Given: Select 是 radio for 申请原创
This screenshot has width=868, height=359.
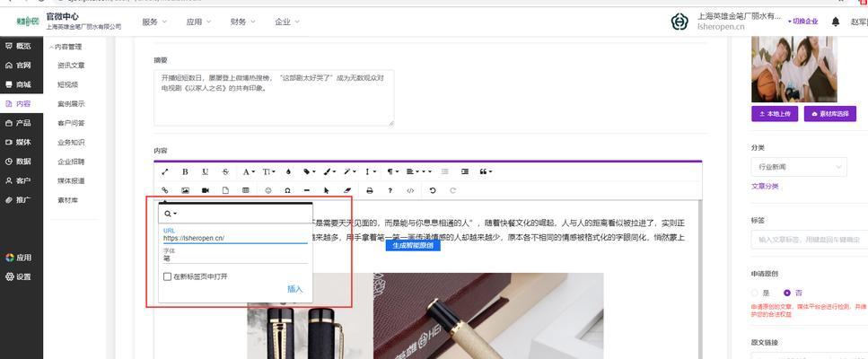Looking at the screenshot, I should [x=755, y=293].
